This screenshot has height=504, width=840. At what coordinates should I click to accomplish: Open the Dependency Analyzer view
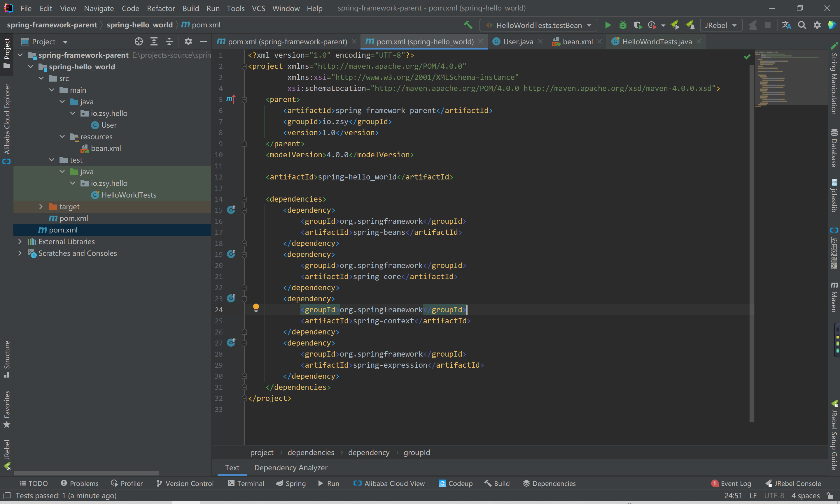pos(291,468)
